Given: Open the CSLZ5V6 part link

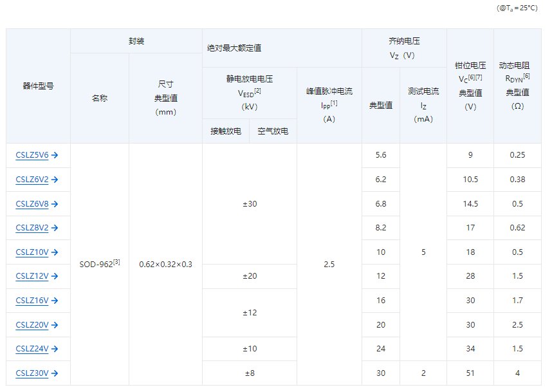Looking at the screenshot, I should click(x=32, y=155).
